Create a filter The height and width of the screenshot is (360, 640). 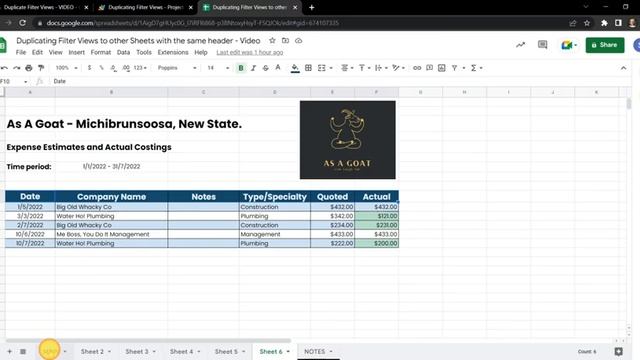point(454,68)
